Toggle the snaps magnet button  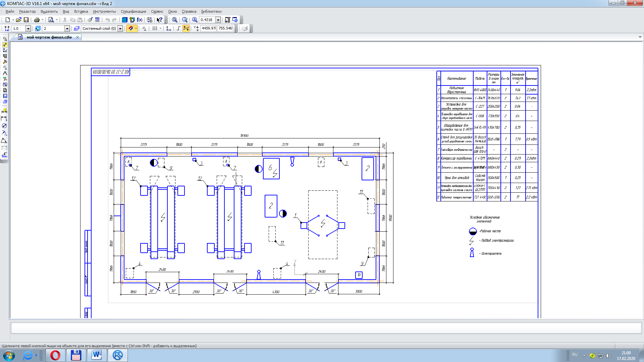coord(130,28)
